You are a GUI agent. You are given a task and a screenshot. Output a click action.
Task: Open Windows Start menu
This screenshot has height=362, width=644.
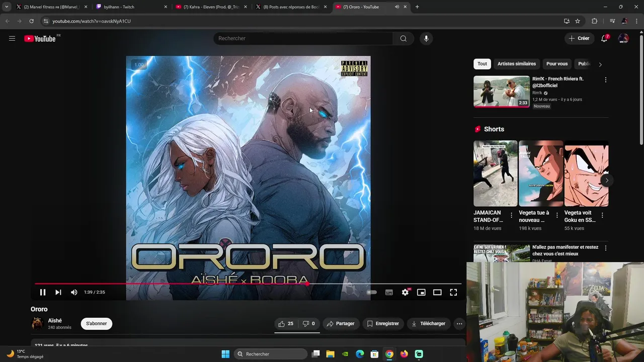click(x=225, y=354)
